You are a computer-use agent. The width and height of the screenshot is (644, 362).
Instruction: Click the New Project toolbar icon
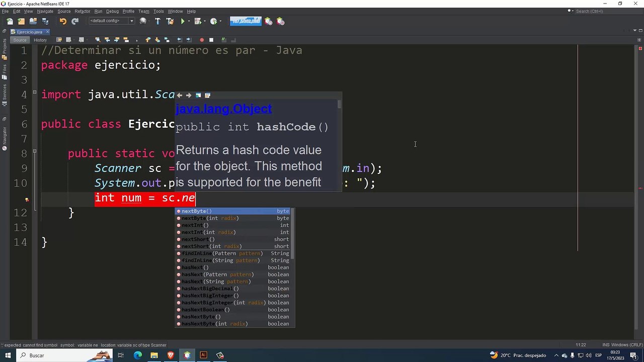(x=21, y=21)
